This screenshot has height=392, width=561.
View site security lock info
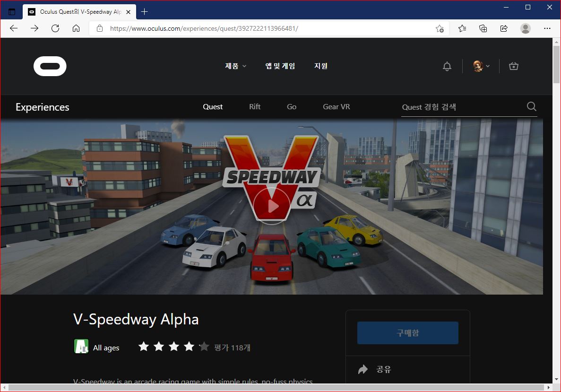point(100,28)
